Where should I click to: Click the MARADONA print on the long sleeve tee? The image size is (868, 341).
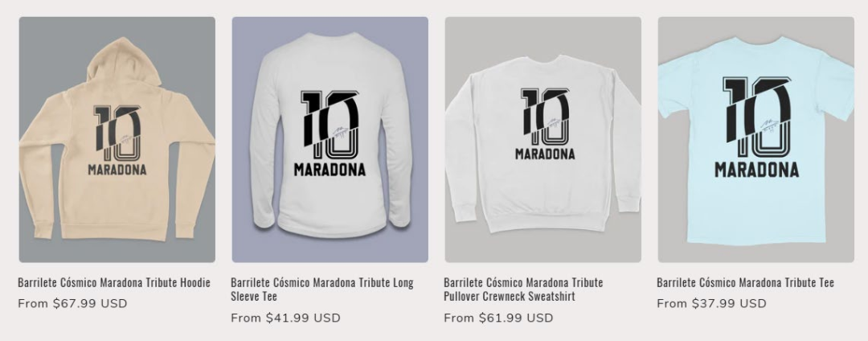[x=330, y=170]
